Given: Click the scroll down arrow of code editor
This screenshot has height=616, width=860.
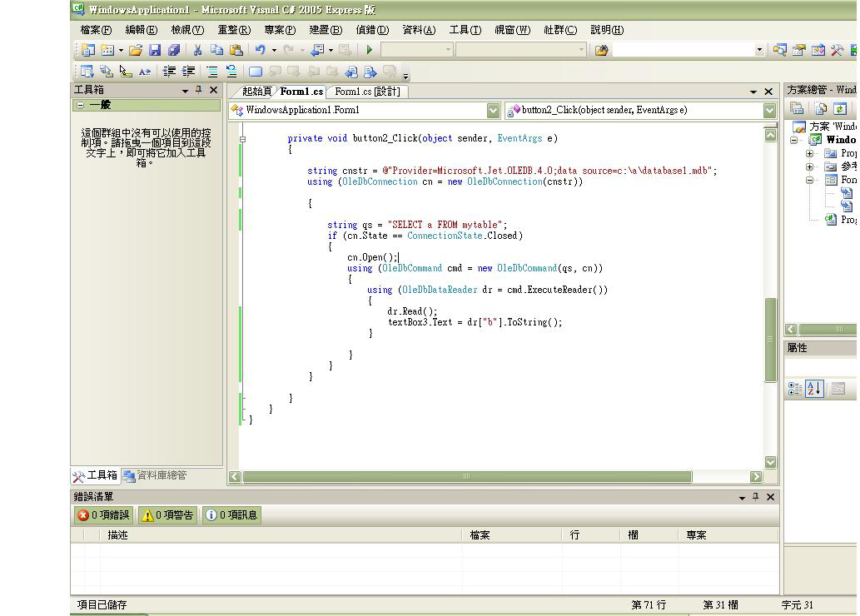Looking at the screenshot, I should click(x=771, y=462).
